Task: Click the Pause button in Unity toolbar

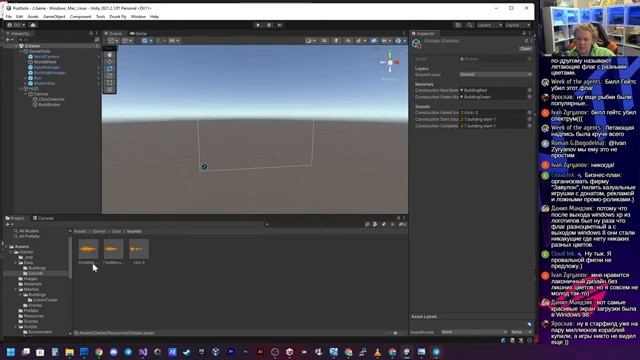Action: coord(269,25)
